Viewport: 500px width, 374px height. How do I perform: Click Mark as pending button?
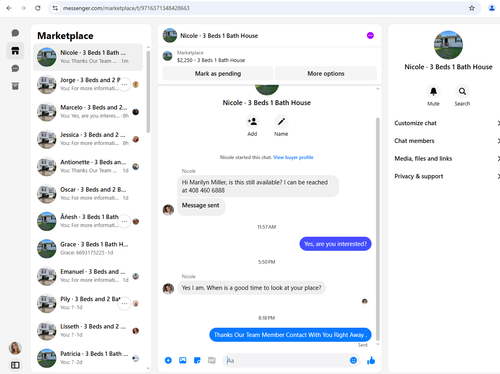tap(218, 73)
